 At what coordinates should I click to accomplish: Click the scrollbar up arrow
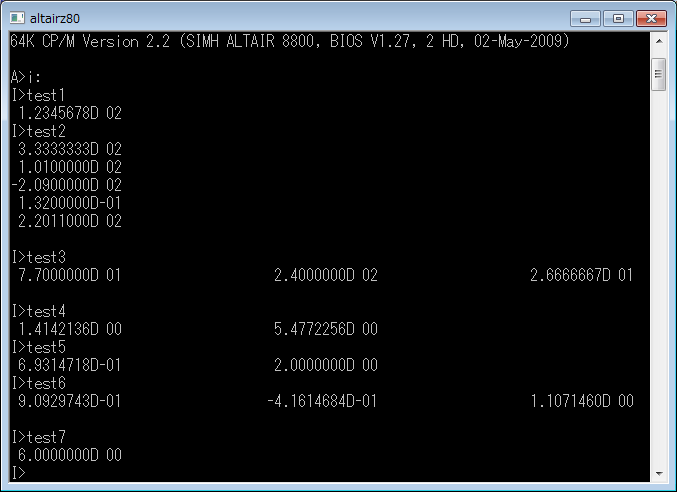click(x=659, y=41)
